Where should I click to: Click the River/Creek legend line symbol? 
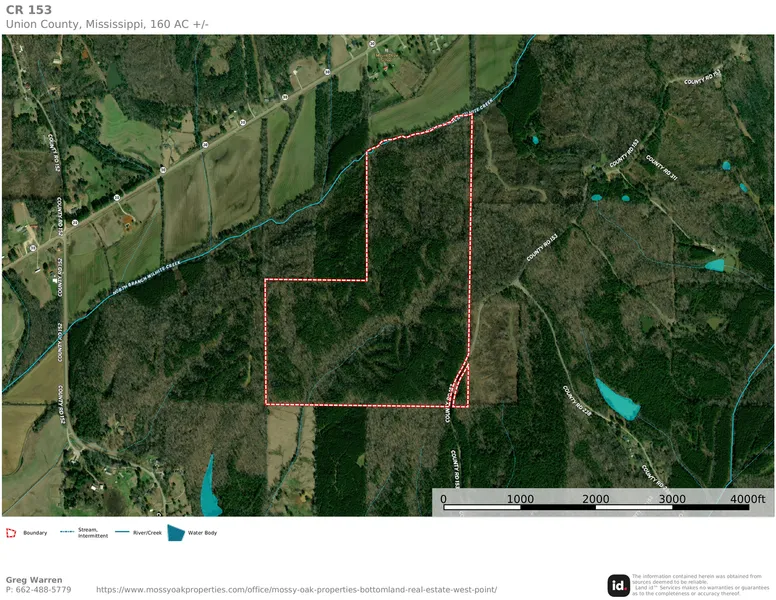[x=122, y=533]
